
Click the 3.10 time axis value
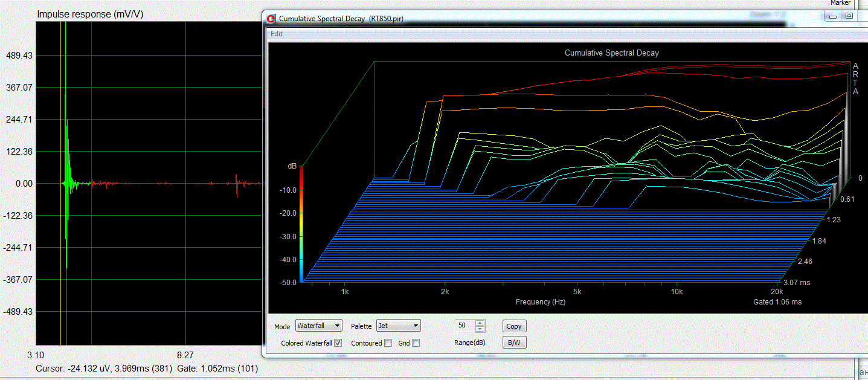(36, 355)
